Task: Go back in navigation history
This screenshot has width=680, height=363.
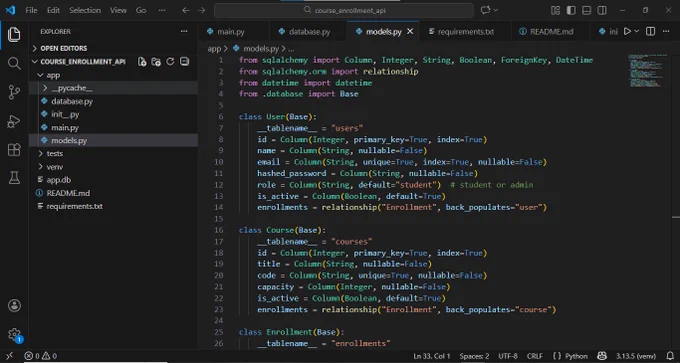Action: pyautogui.click(x=186, y=10)
